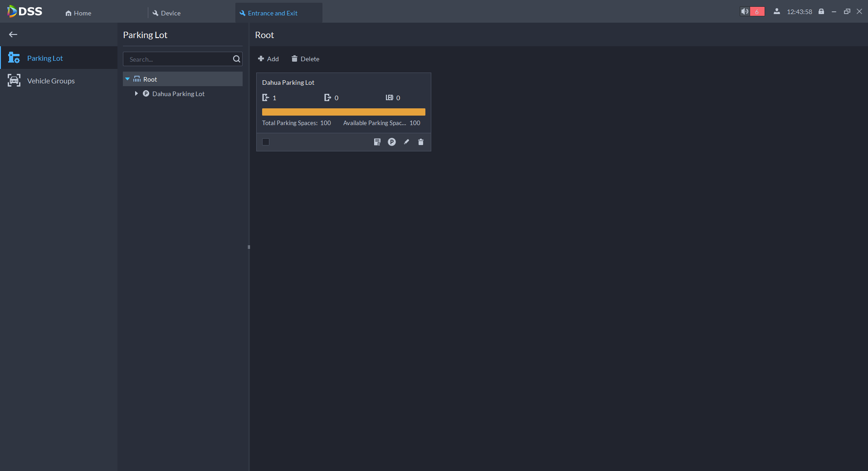Click the trash icon on Dahua Parking Lot card
This screenshot has height=471, width=868.
click(x=421, y=142)
